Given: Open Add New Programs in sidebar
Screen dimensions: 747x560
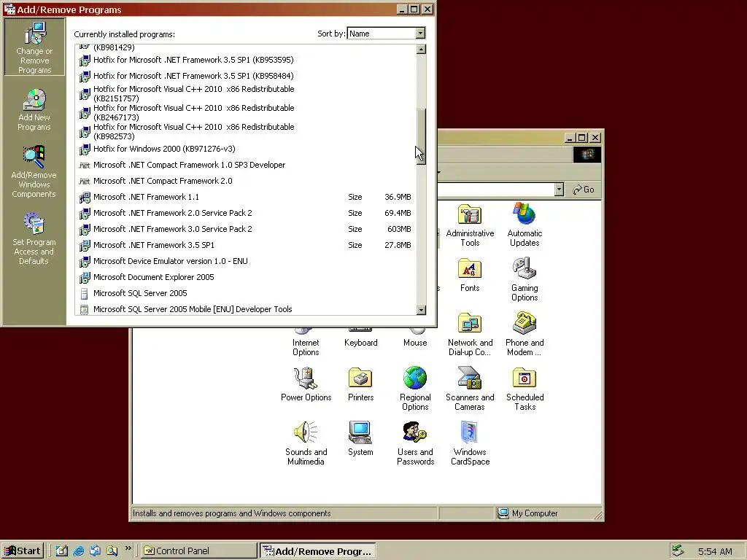Looking at the screenshot, I should (34, 109).
